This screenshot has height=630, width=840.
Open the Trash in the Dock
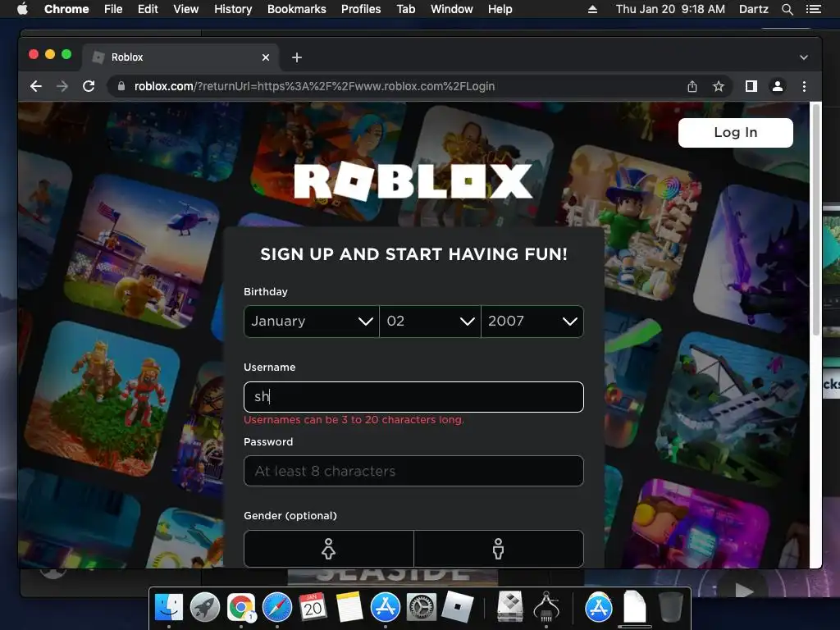[x=670, y=608]
